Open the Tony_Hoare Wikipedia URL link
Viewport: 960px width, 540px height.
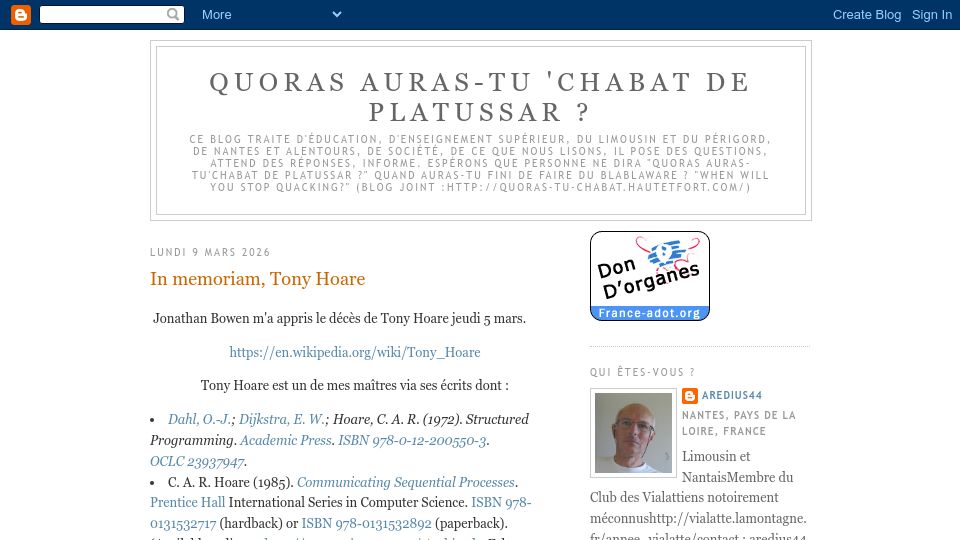pyautogui.click(x=354, y=352)
